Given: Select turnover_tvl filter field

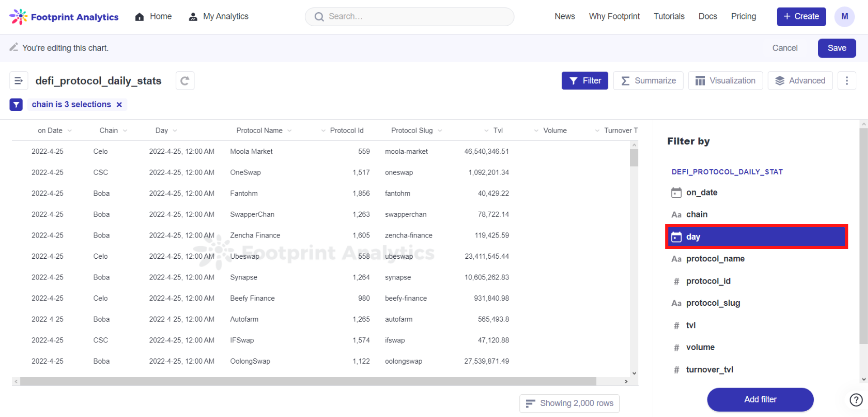Looking at the screenshot, I should 756,370.
